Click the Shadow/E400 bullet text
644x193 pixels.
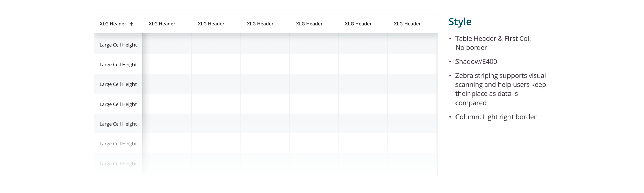(476, 62)
